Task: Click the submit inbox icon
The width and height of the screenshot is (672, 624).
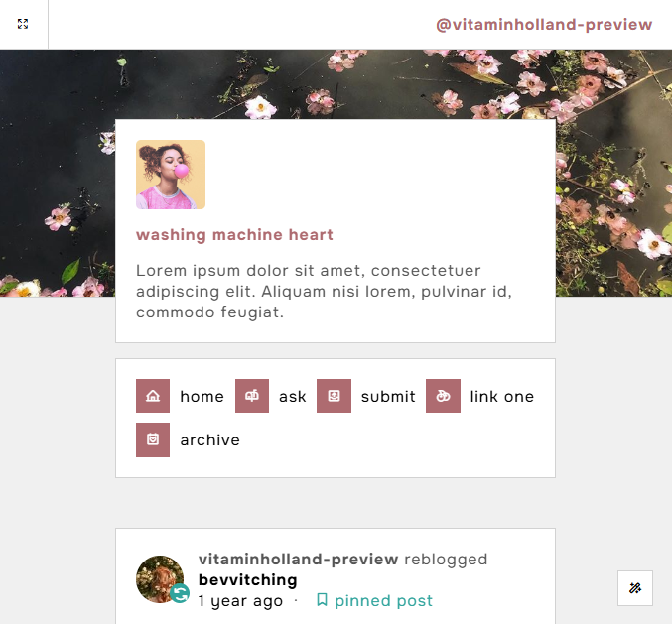Action: (334, 396)
